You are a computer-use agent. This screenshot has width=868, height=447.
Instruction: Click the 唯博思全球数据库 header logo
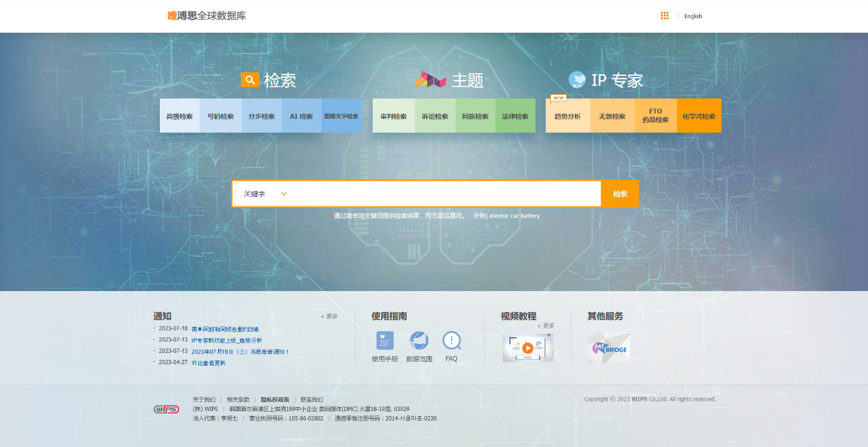[x=207, y=16]
